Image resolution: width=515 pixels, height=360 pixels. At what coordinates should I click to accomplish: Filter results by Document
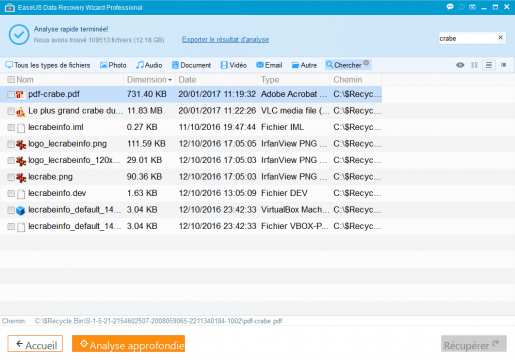tap(191, 65)
